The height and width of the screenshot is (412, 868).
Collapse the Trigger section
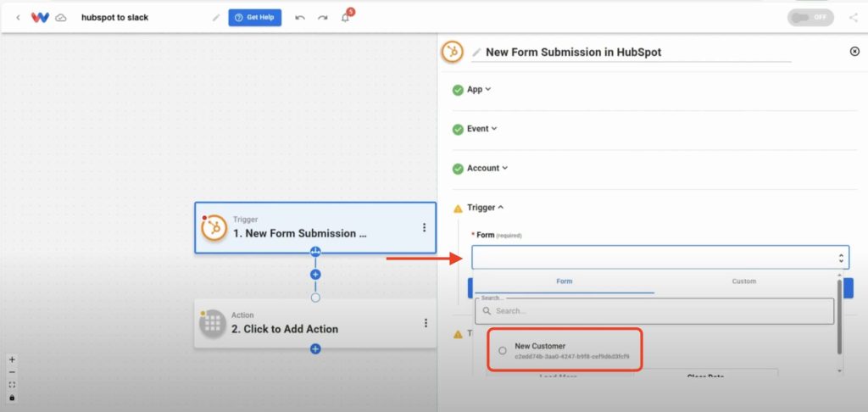click(486, 207)
